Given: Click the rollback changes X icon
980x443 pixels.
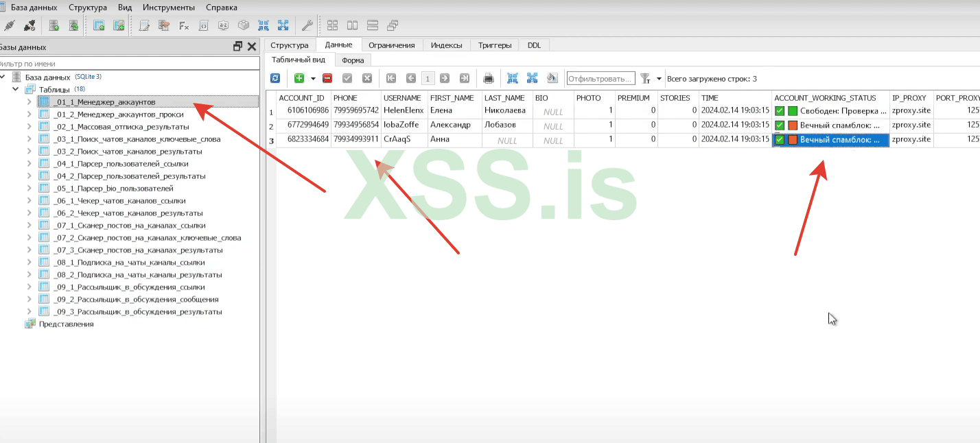Looking at the screenshot, I should tap(367, 78).
